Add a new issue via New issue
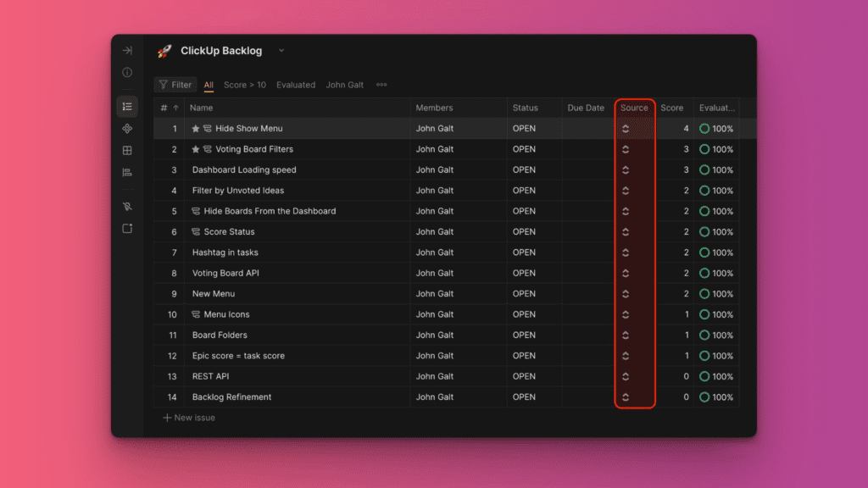The height and width of the screenshot is (488, 868). point(189,418)
